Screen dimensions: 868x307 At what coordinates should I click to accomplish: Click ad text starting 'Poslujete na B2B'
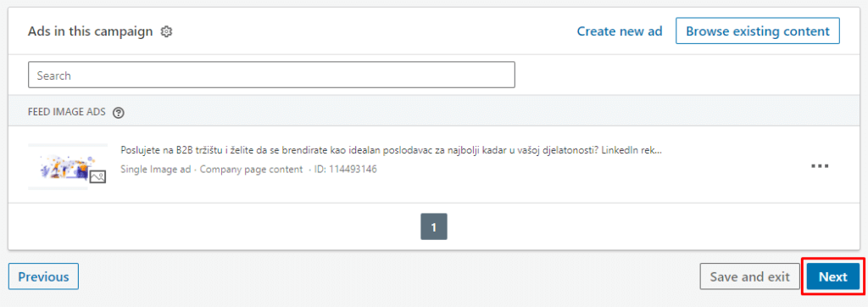[392, 150]
